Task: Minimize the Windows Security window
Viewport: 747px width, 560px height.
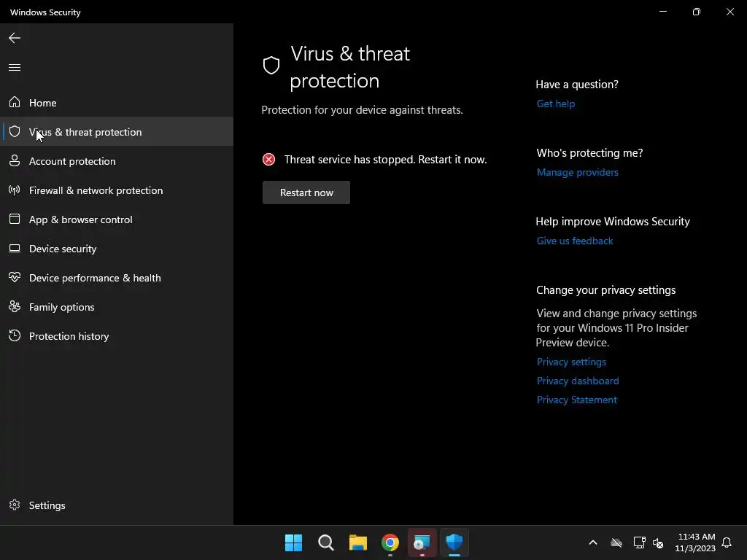Action: (x=662, y=12)
